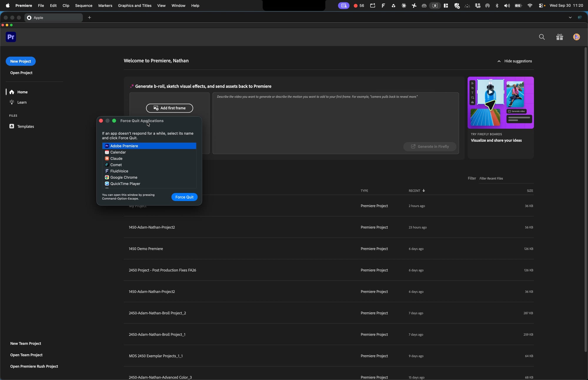Open the Apple menu in the menu bar
The width and height of the screenshot is (588, 380).
click(x=8, y=6)
